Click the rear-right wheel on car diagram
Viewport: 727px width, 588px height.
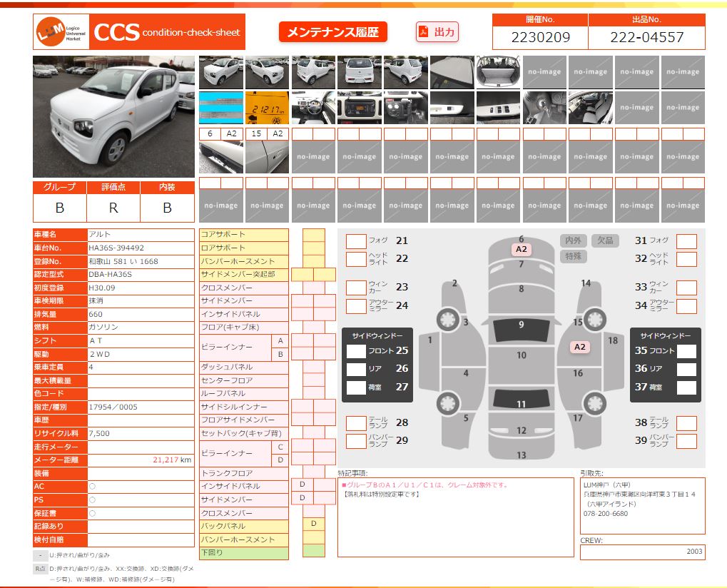pyautogui.click(x=593, y=402)
